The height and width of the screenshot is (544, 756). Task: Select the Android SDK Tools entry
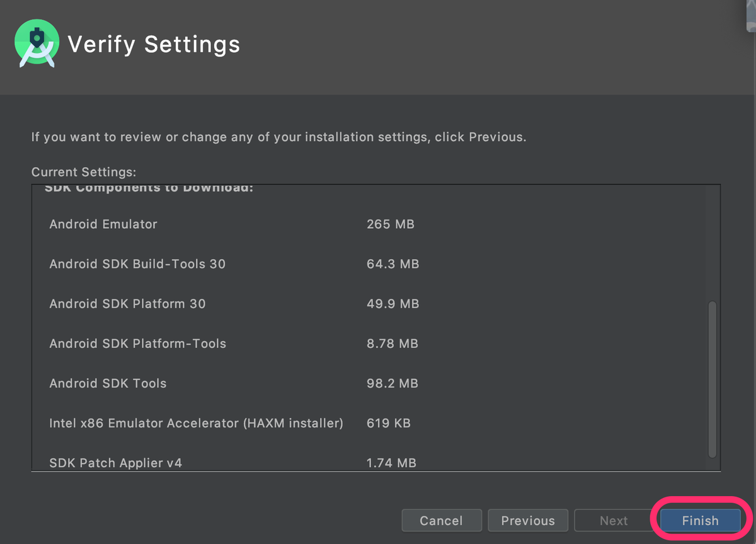tap(108, 383)
